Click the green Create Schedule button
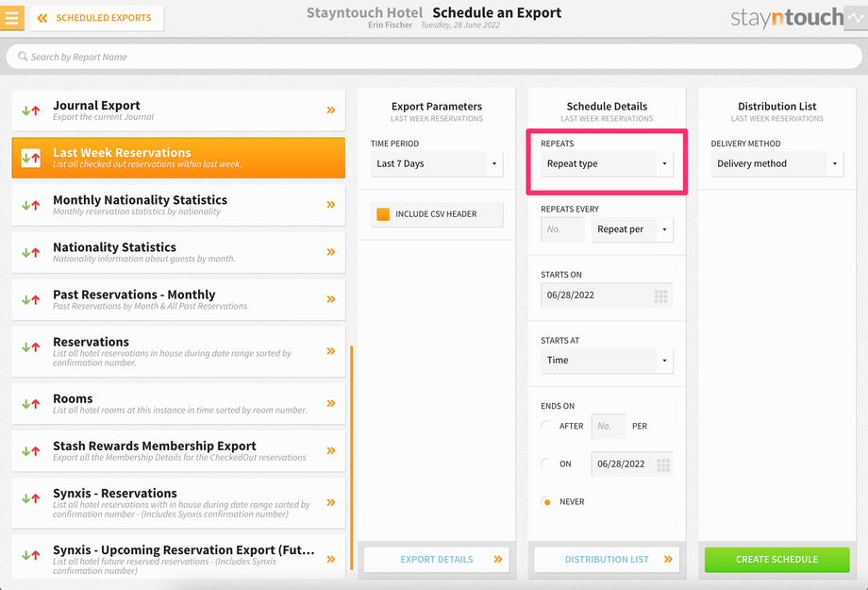The width and height of the screenshot is (868, 590). point(777,560)
